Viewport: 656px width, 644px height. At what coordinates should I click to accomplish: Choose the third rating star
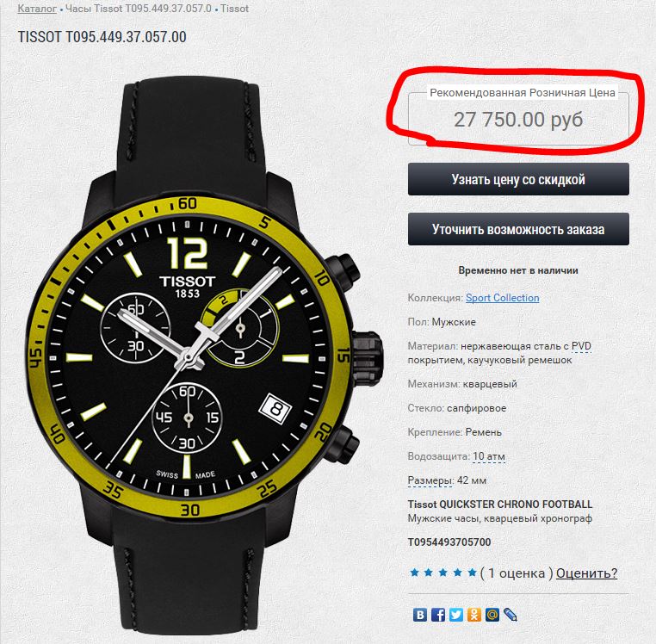(x=443, y=572)
